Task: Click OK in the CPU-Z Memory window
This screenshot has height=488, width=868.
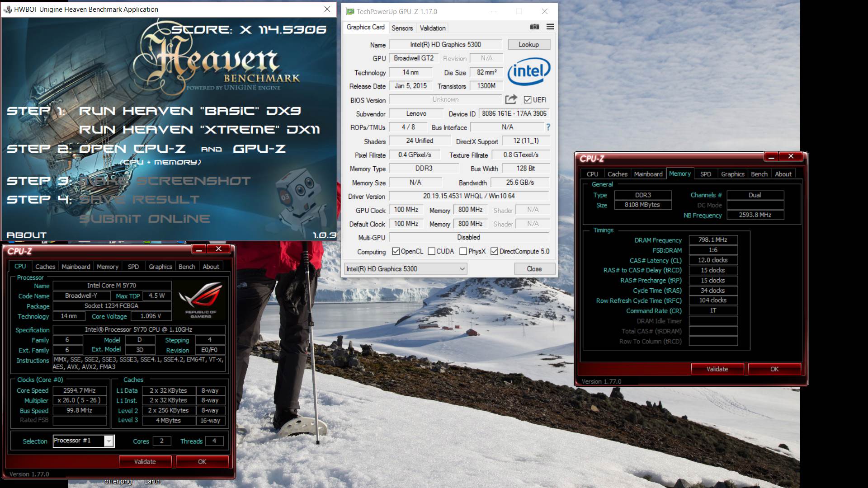Action: click(x=774, y=369)
